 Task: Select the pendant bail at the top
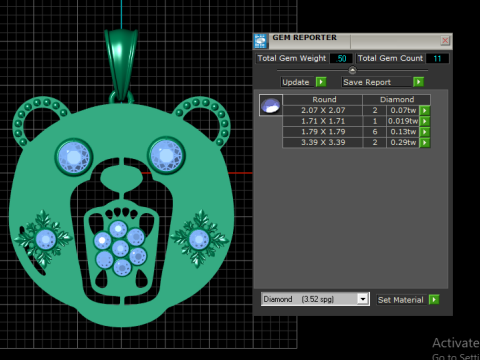[x=121, y=64]
